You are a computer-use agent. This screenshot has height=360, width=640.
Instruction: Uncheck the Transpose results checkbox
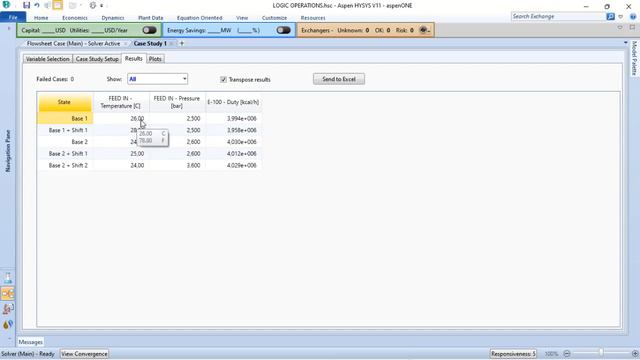(x=223, y=80)
